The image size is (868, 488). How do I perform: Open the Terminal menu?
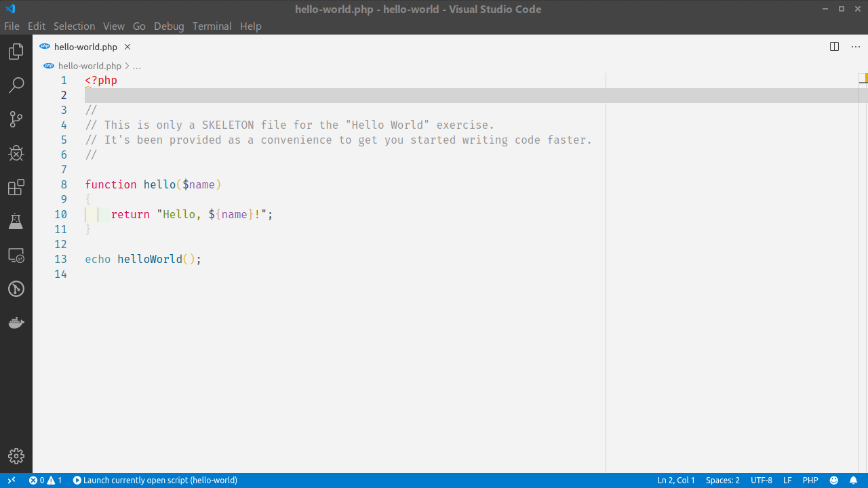tap(212, 26)
